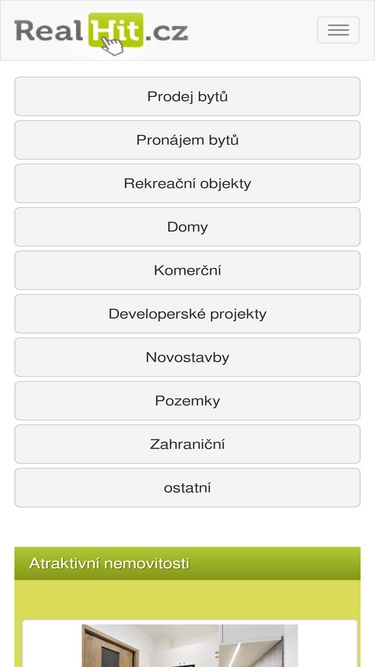Screen dimensions: 375x667
Task: Click the Atraktivní nemovitosti header
Action: (188, 563)
